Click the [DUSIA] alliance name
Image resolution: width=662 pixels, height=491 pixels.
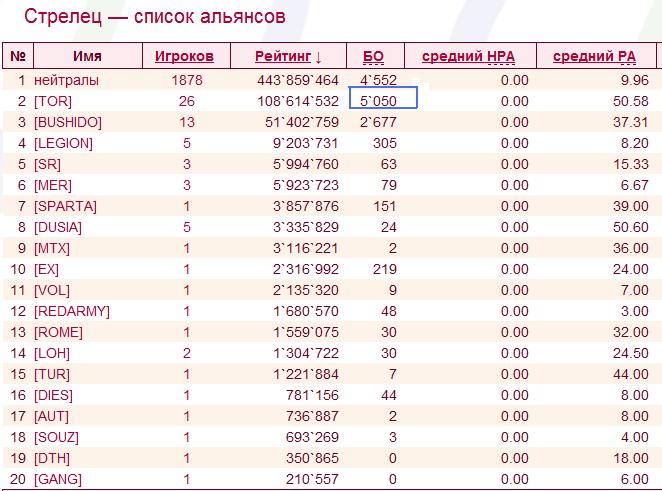[x=60, y=227]
